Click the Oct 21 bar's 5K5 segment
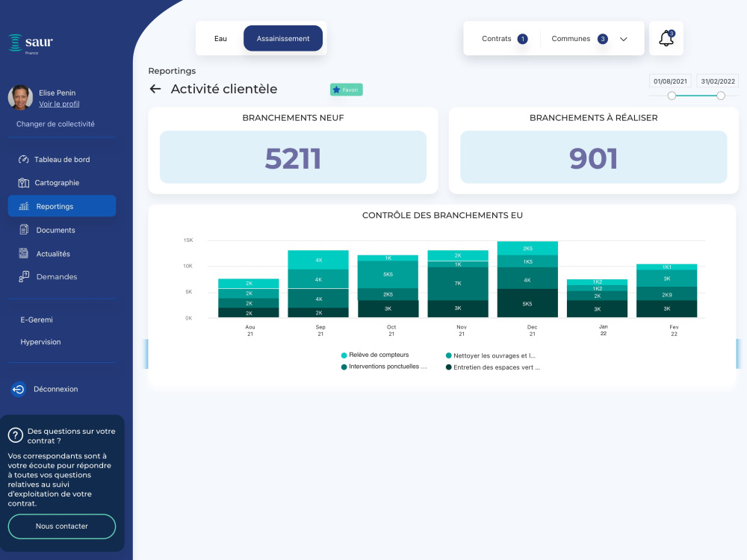This screenshot has width=747, height=560. (388, 275)
